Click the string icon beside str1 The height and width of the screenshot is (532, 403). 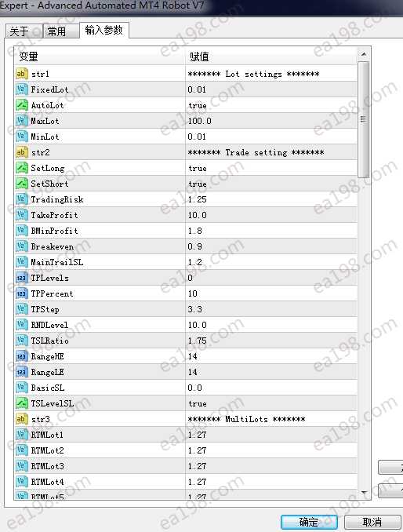click(21, 74)
